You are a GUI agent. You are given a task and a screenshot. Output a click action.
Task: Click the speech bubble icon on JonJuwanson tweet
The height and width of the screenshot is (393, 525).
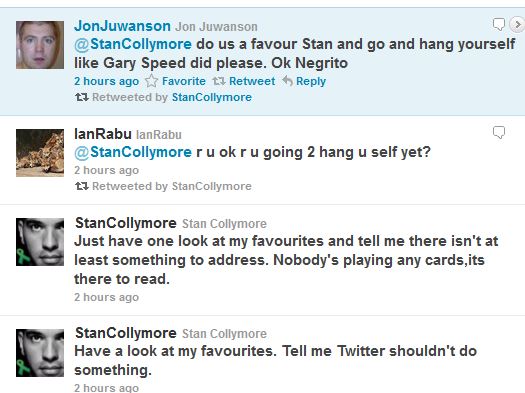[499, 24]
